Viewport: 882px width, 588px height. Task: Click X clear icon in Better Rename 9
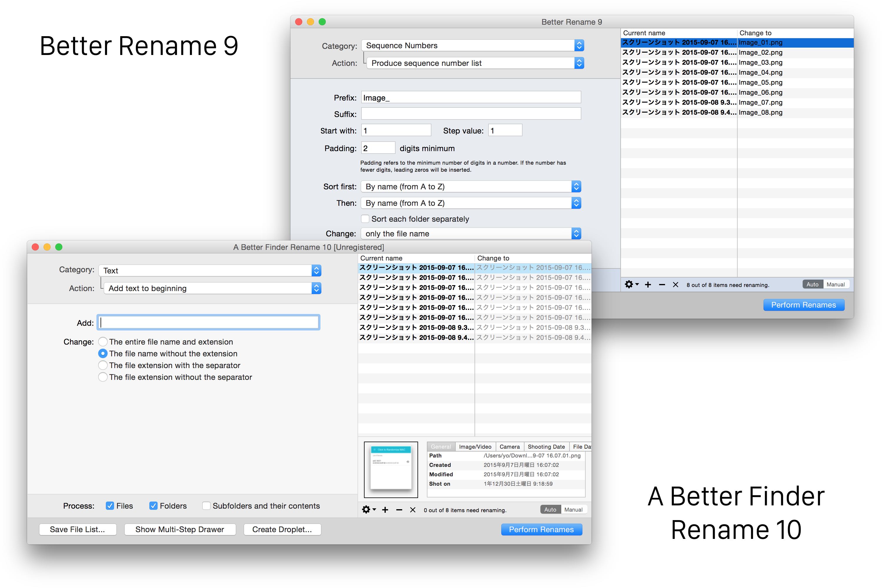click(675, 285)
